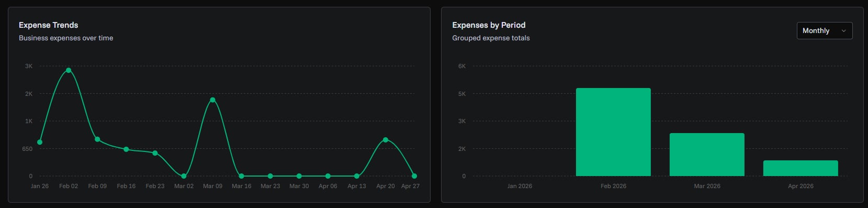Click the 6K label on bar chart
Viewport: 868px width, 208px height.
(462, 66)
